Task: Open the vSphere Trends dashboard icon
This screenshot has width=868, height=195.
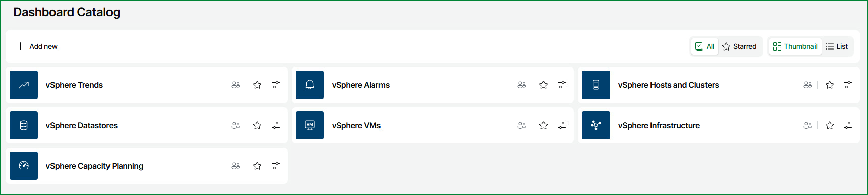Action: pos(24,85)
